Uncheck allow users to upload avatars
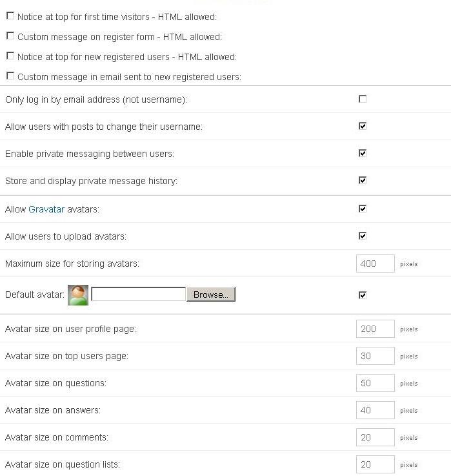 click(x=363, y=236)
